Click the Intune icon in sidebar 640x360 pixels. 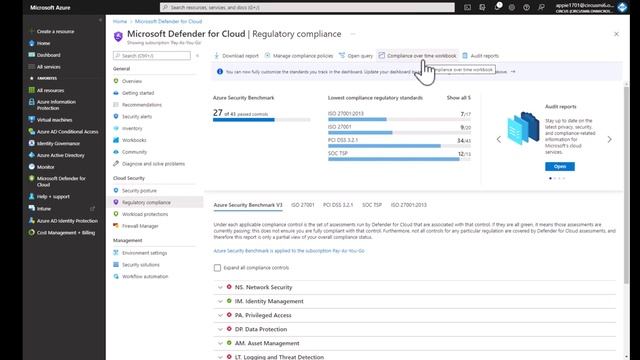coord(31,208)
